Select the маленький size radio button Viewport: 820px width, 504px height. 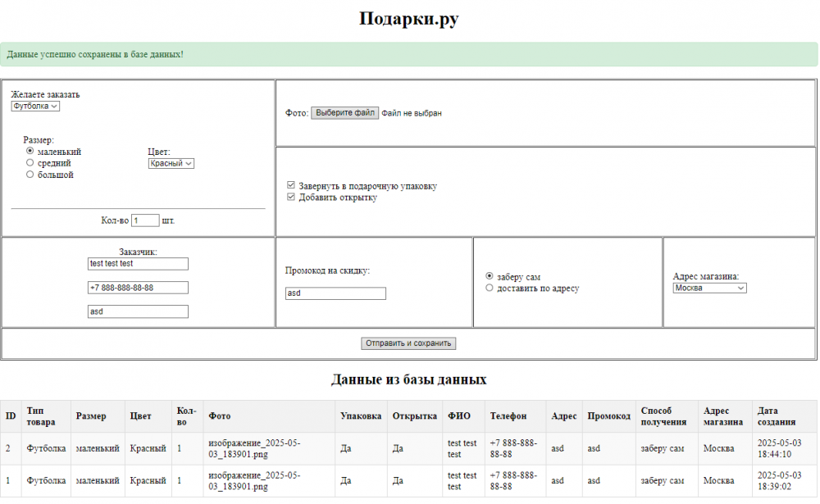[30, 151]
